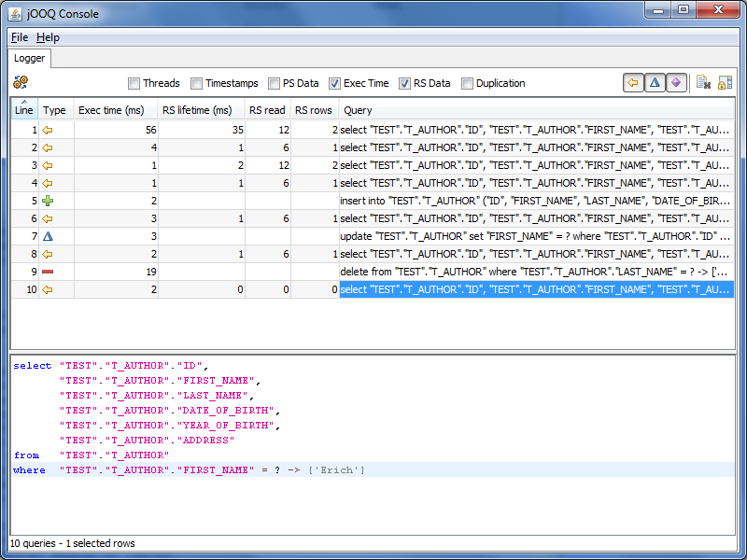Click the clear log entries icon
This screenshot has width=747, height=560.
tap(703, 83)
